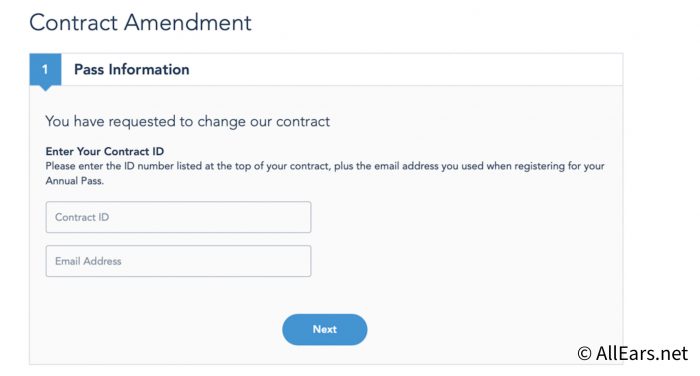Image resolution: width=700 pixels, height=376 pixels.
Task: Click the "Enter Your Contract ID" label
Action: pos(104,151)
